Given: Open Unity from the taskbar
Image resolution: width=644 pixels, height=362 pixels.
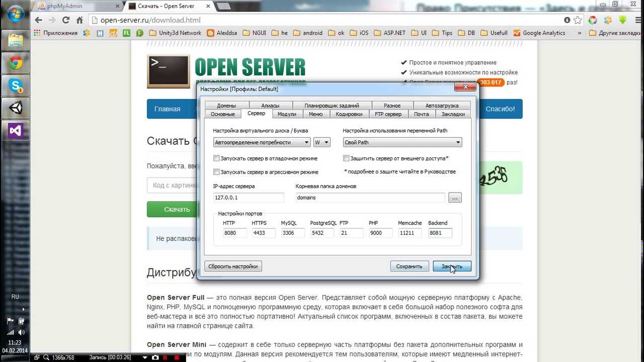Looking at the screenshot, I should (15, 108).
